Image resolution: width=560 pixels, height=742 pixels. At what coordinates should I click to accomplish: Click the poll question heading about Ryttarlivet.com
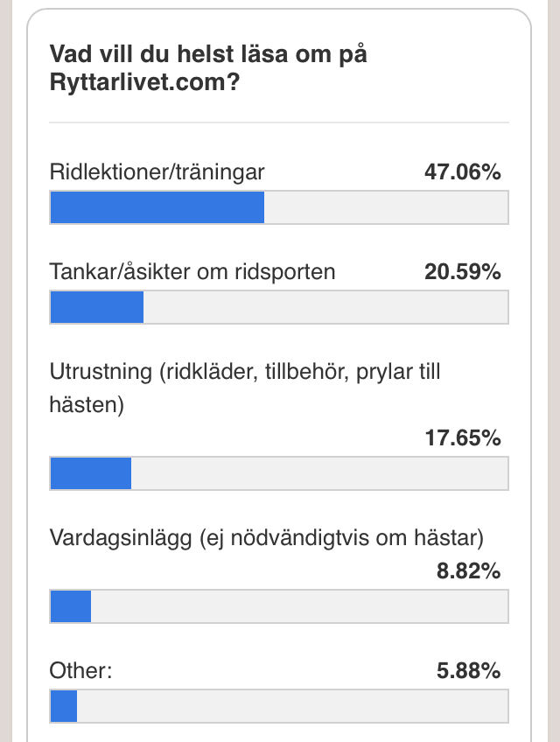207,68
